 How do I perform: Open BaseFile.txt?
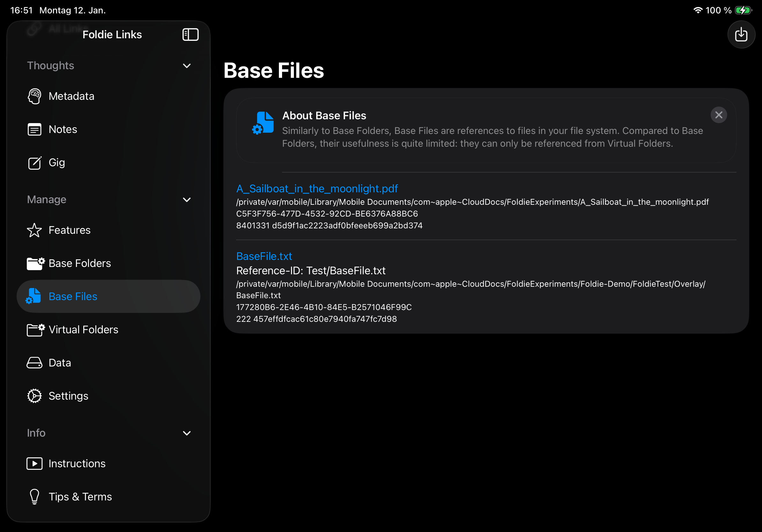click(264, 256)
